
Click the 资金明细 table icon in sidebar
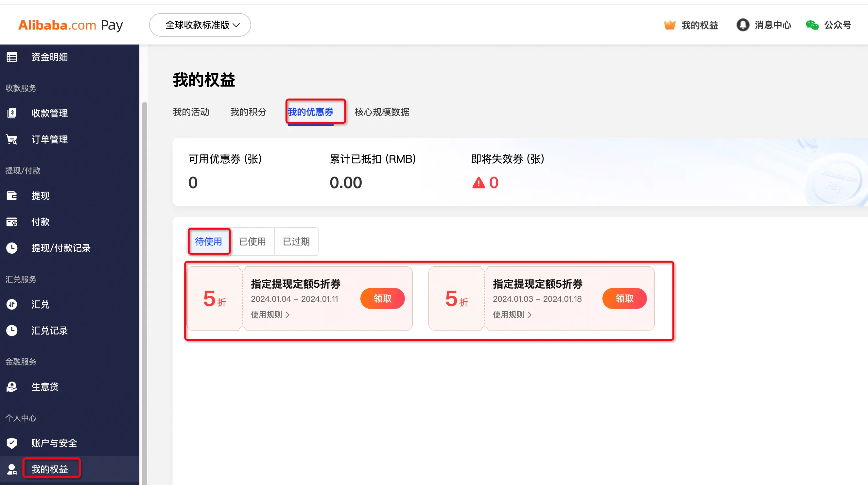(12, 57)
